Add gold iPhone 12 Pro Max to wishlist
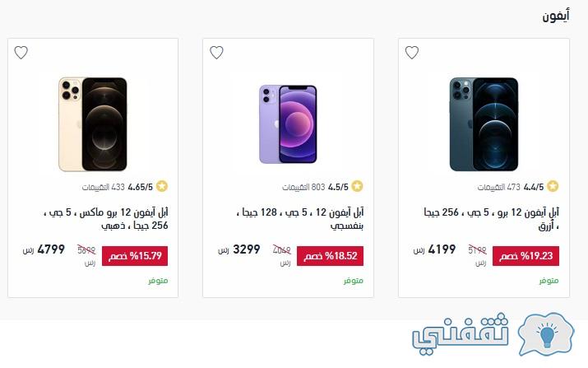 click(21, 53)
